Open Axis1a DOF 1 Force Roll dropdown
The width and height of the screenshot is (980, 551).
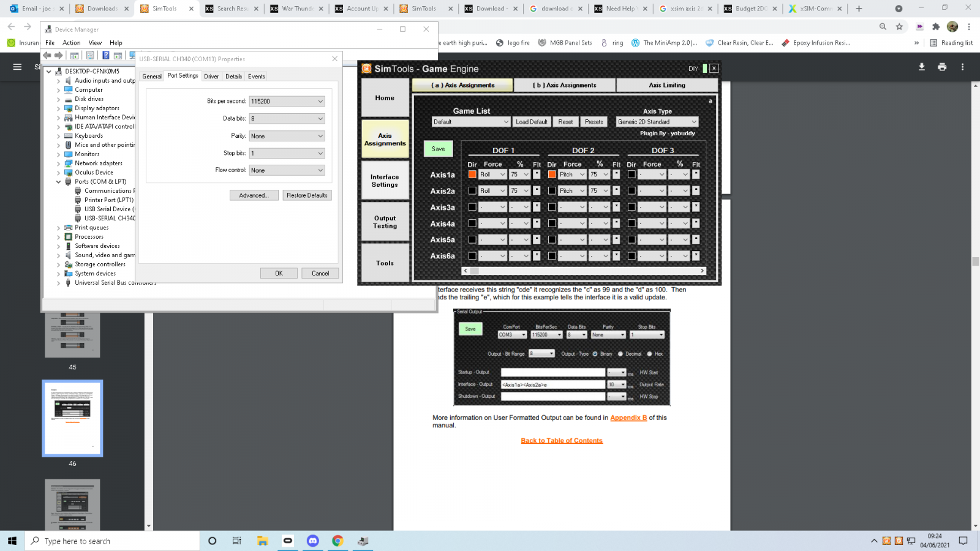[492, 174]
